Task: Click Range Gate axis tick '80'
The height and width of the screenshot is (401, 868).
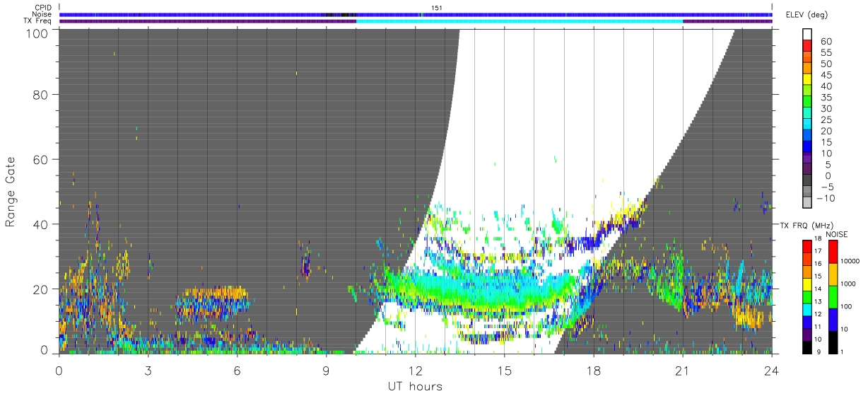Action: click(x=41, y=93)
